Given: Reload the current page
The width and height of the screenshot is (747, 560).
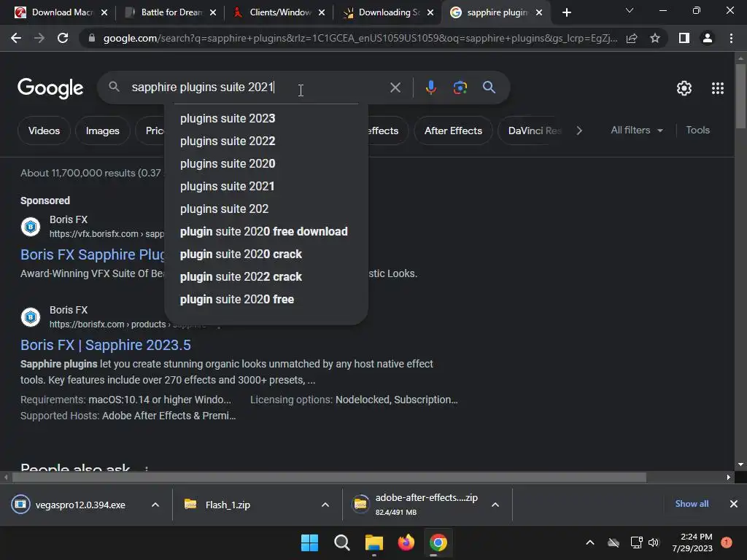Looking at the screenshot, I should [x=63, y=38].
